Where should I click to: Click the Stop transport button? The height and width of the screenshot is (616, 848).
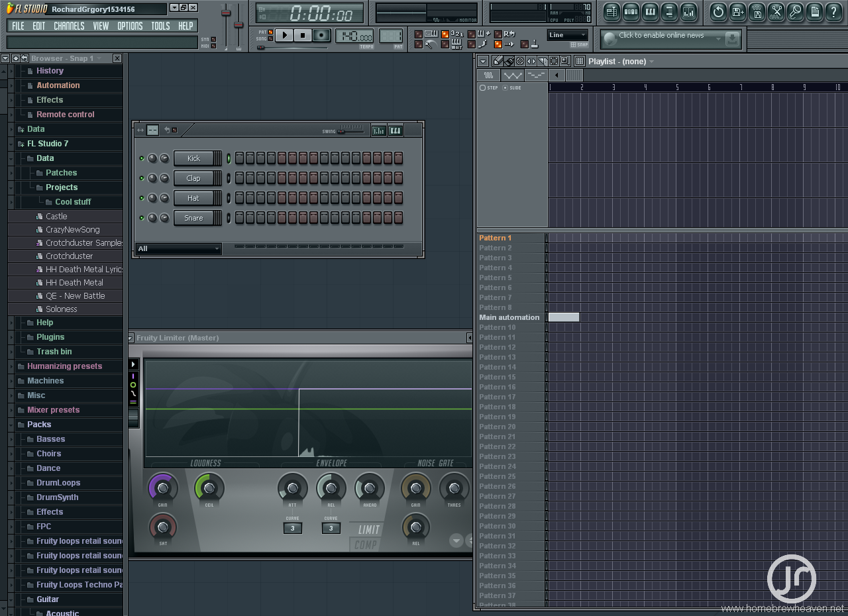point(303,35)
